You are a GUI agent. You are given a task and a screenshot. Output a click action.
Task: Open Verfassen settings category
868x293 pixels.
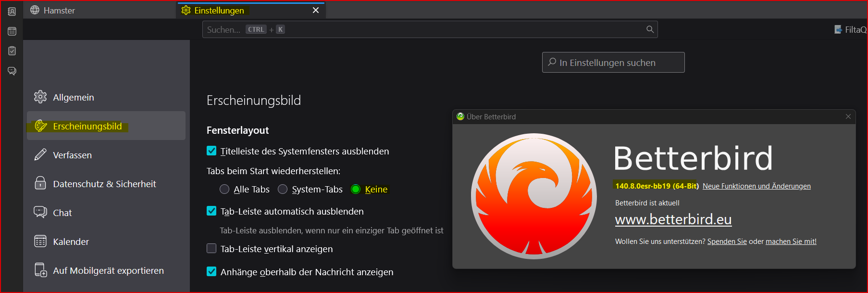tap(106, 155)
